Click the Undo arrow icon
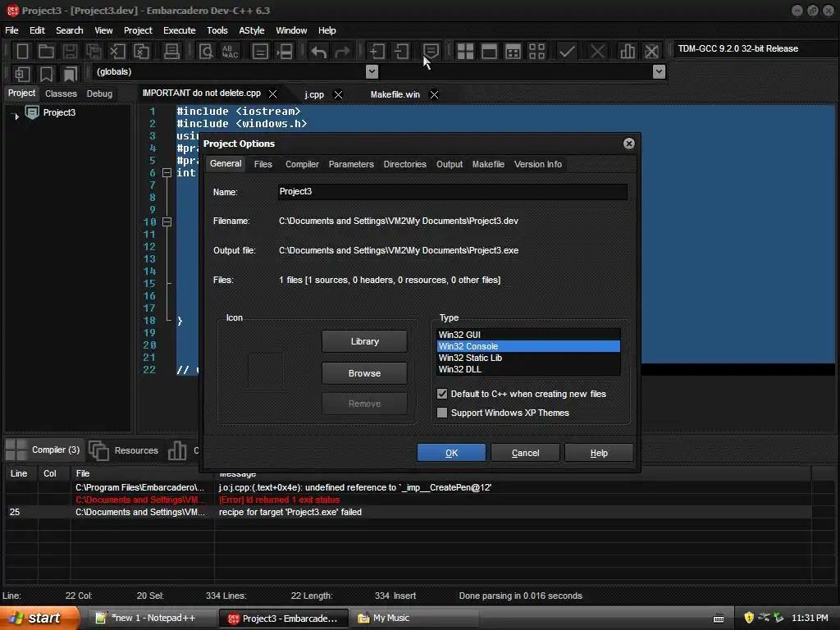 [319, 52]
